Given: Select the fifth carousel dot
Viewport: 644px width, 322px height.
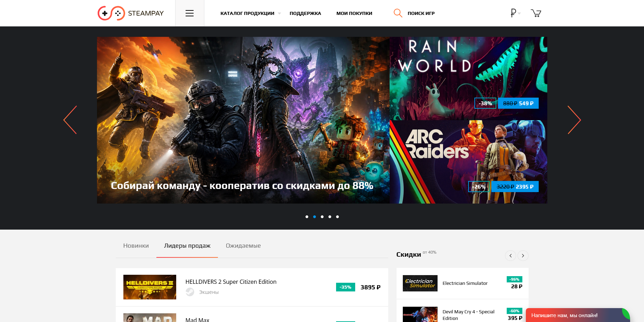Looking at the screenshot, I should (x=337, y=217).
